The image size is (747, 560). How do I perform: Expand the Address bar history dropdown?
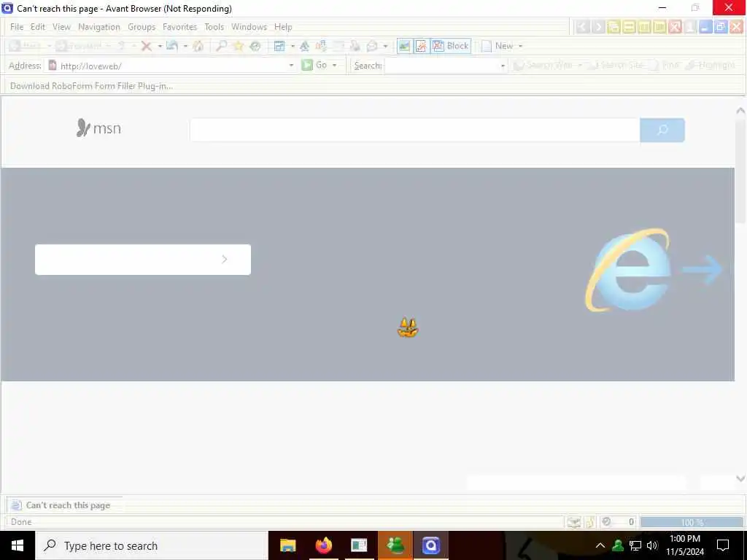pos(291,65)
